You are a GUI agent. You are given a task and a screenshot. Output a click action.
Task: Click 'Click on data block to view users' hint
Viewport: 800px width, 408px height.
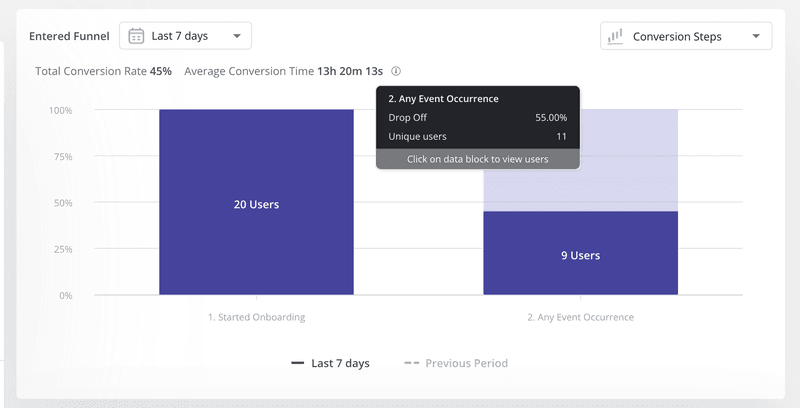click(x=477, y=159)
